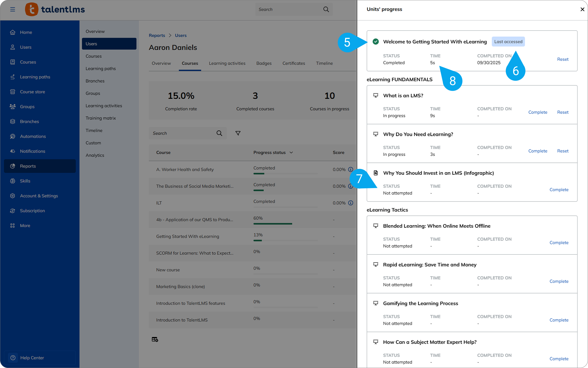The height and width of the screenshot is (368, 588).
Task: Click info icon for ILT score
Action: pos(351,203)
